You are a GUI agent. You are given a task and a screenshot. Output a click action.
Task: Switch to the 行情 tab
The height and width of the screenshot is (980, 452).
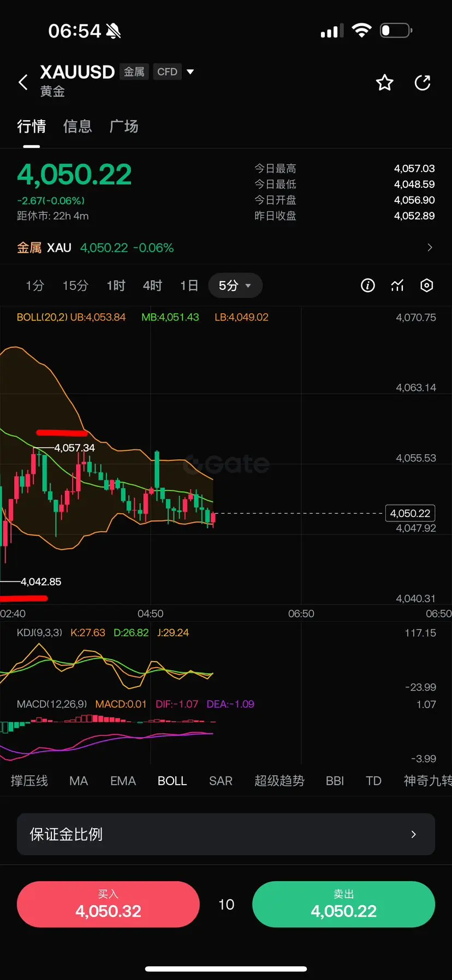tap(31, 126)
